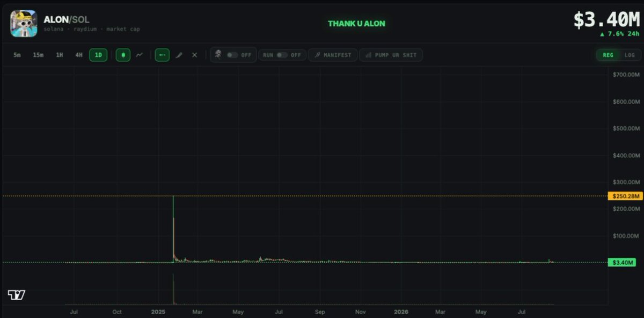Click the PUMP UR SHIT button
644x318 pixels.
point(391,55)
